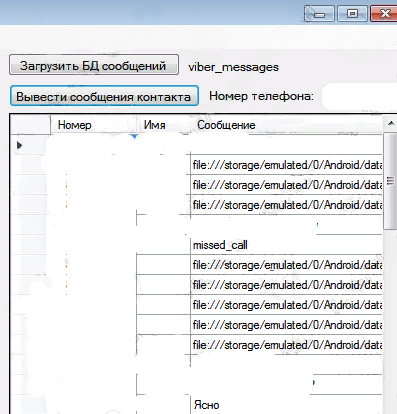Maximize the application window
397x414 pixels.
tap(352, 14)
